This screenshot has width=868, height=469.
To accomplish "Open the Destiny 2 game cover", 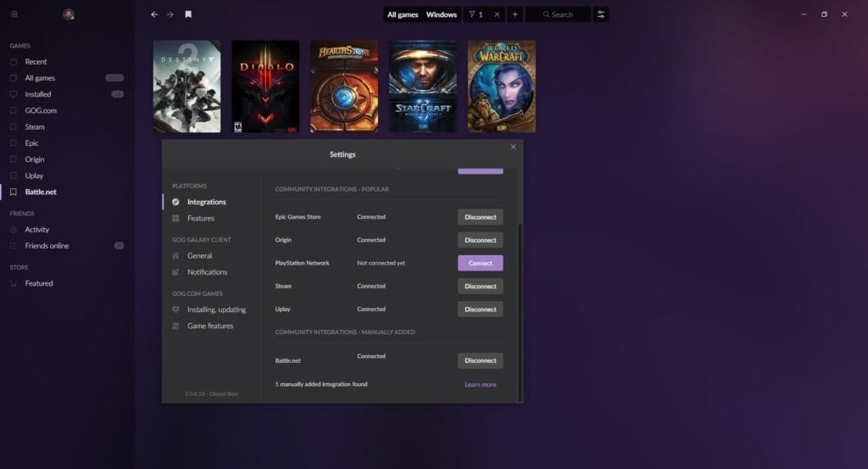I will (x=186, y=87).
